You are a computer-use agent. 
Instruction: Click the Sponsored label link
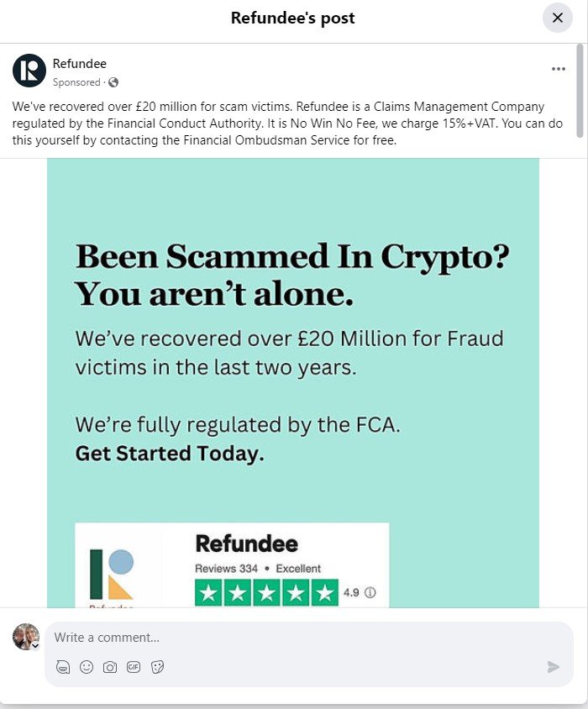76,82
